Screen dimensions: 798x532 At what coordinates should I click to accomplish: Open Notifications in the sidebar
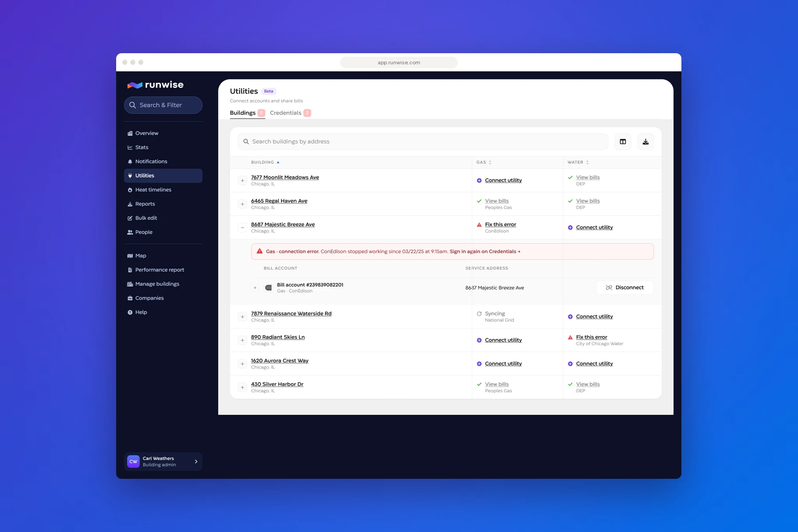point(163,161)
